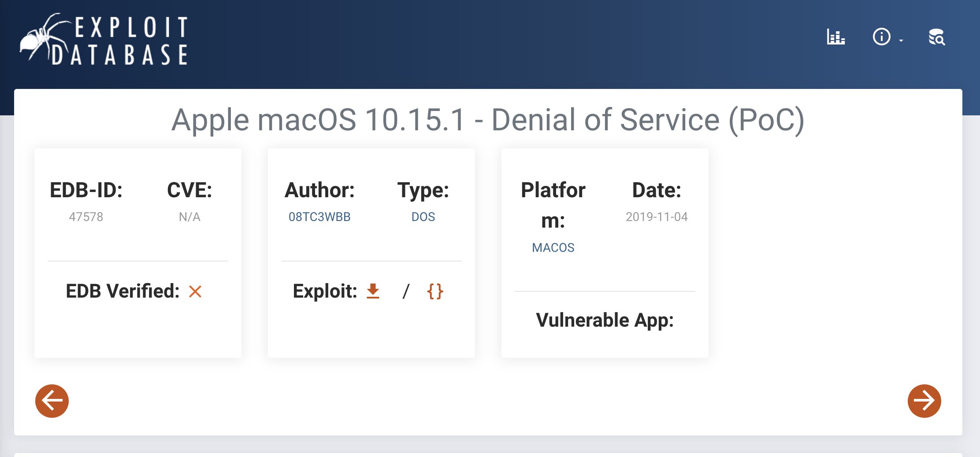The image size is (980, 457).
Task: Select CVE value N/A
Action: pos(189,217)
